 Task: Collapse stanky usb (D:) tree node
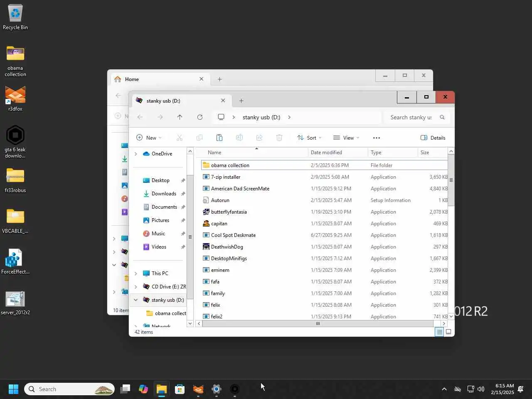[x=136, y=300]
